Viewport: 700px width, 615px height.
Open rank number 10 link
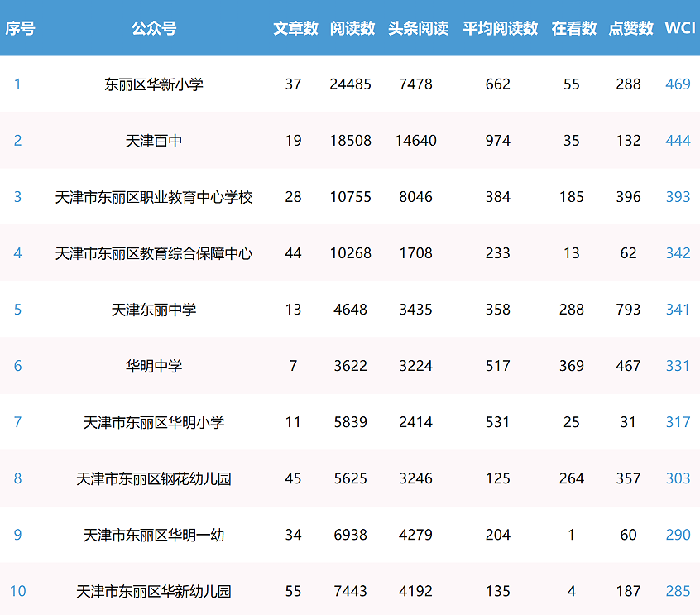pos(18,591)
